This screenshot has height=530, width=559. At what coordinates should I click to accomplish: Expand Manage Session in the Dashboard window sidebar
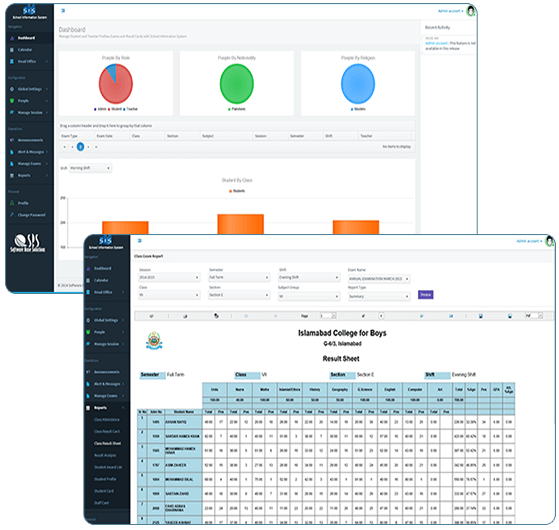[29, 113]
